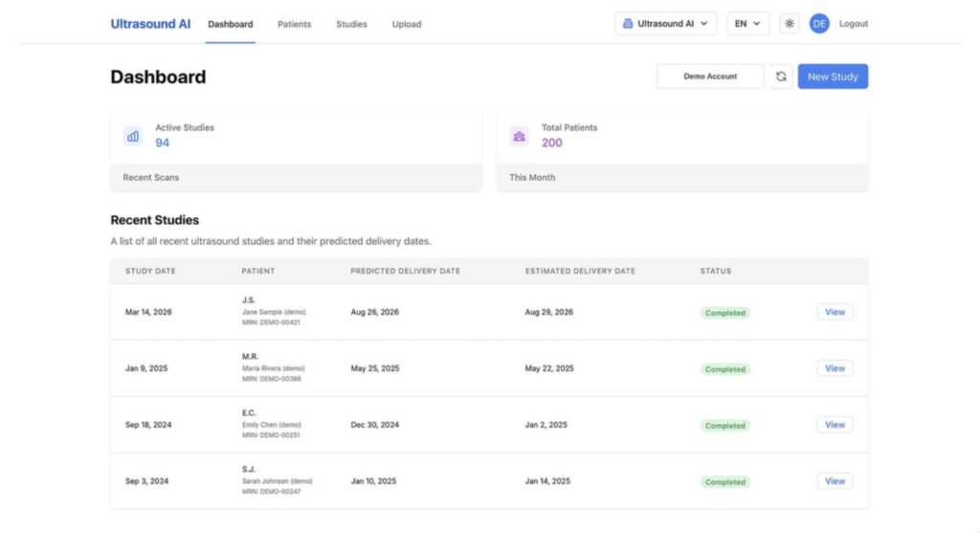Viewport: 980px width, 533px height.
Task: Click patient initials S.J.
Action: (x=248, y=469)
